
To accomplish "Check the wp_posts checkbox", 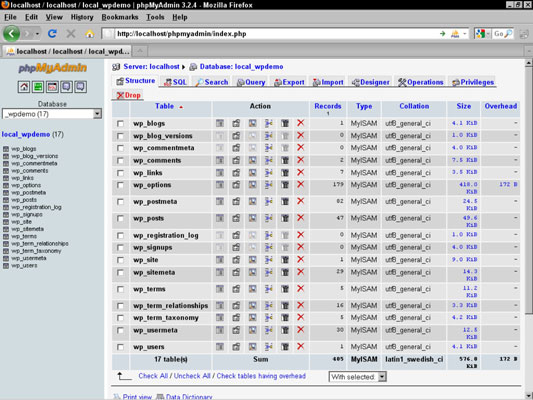I will pos(120,219).
